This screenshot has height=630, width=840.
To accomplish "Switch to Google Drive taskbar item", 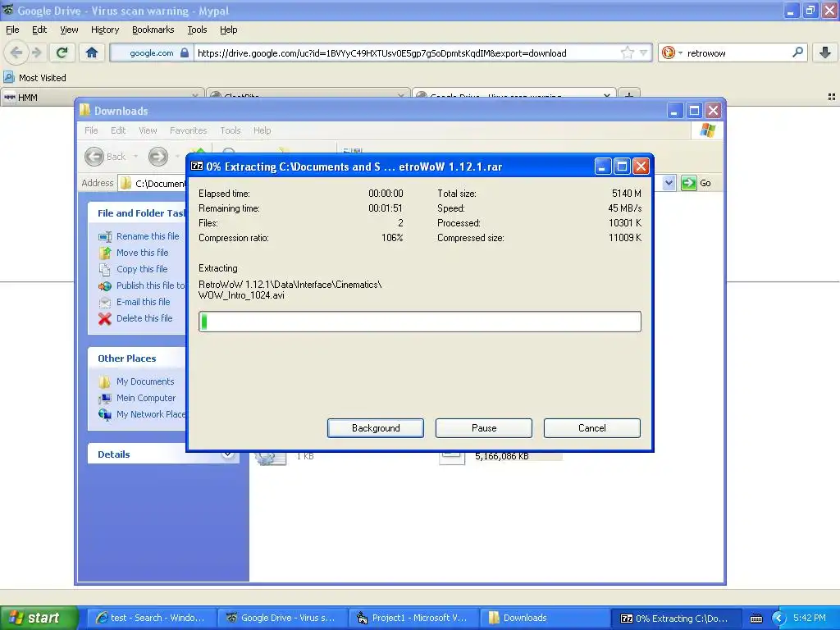I will pyautogui.click(x=282, y=618).
